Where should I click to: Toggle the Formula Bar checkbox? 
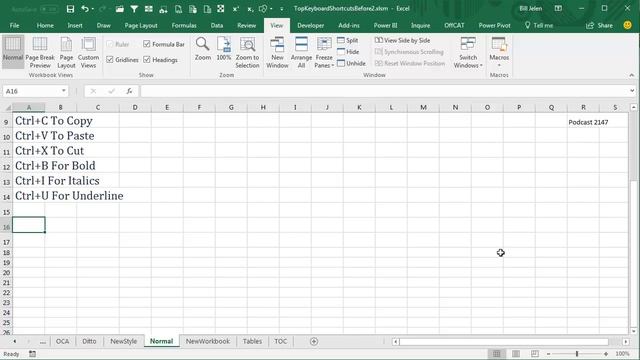point(147,44)
